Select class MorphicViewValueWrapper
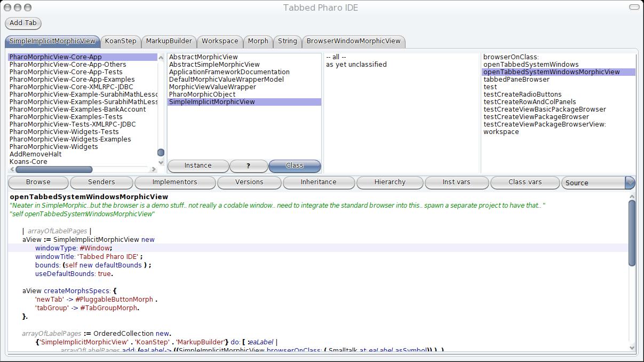Viewport: 644px width, 362px height. pos(244,87)
